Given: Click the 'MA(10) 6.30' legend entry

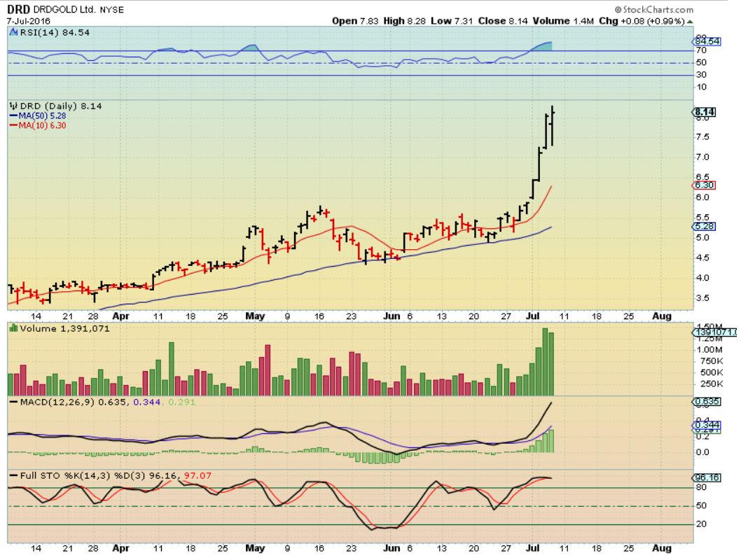Looking at the screenshot, I should (38, 125).
